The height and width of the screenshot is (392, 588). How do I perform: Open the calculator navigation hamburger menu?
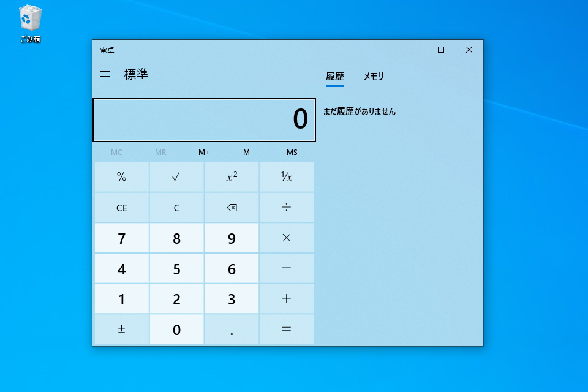(x=104, y=73)
